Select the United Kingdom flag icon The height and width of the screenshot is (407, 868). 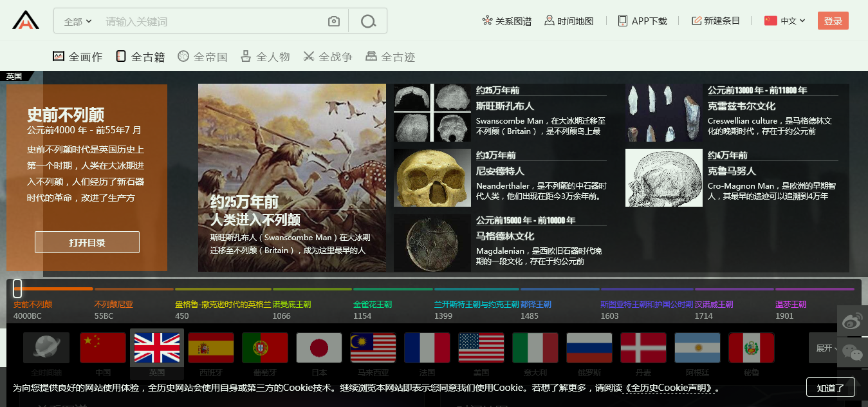157,348
